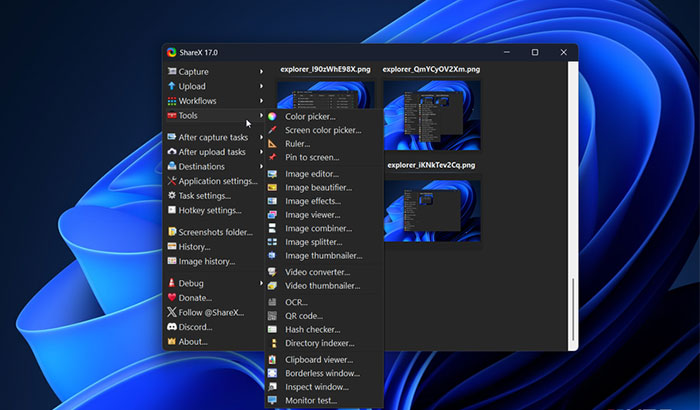Click the Image beautifier icon
Screen dimensions: 700x410
click(272, 188)
